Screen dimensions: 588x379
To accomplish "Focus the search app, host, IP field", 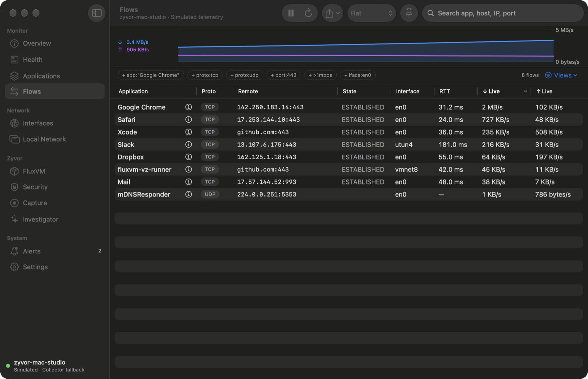I will (503, 13).
